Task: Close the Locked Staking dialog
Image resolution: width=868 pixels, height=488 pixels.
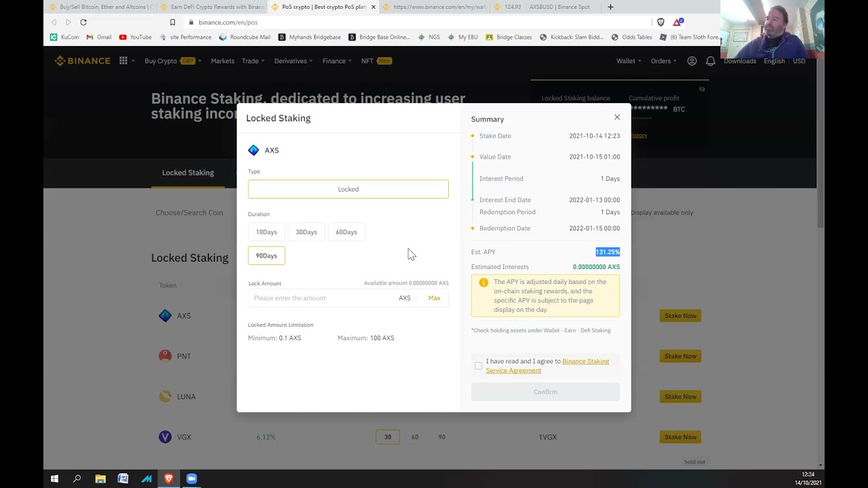Action: (x=617, y=117)
